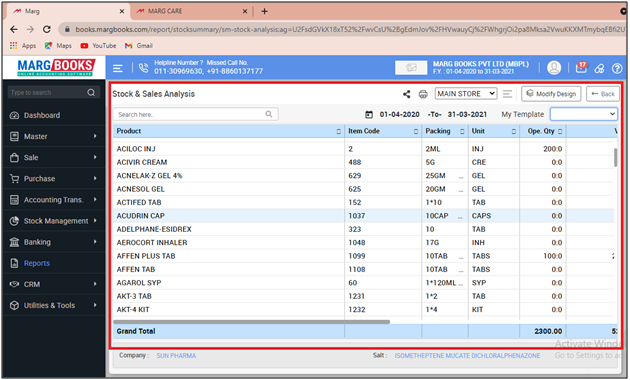Expand the Sale menu in sidebar
This screenshot has height=380, width=630.
point(53,157)
